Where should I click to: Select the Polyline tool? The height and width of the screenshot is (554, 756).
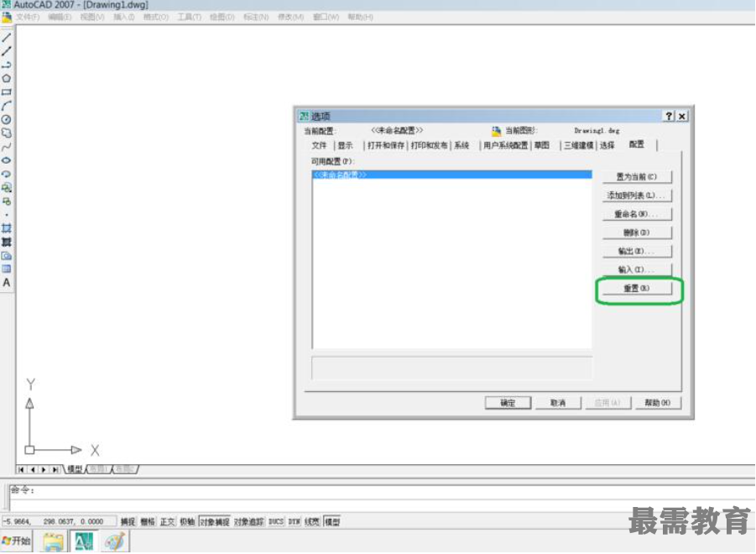7,65
